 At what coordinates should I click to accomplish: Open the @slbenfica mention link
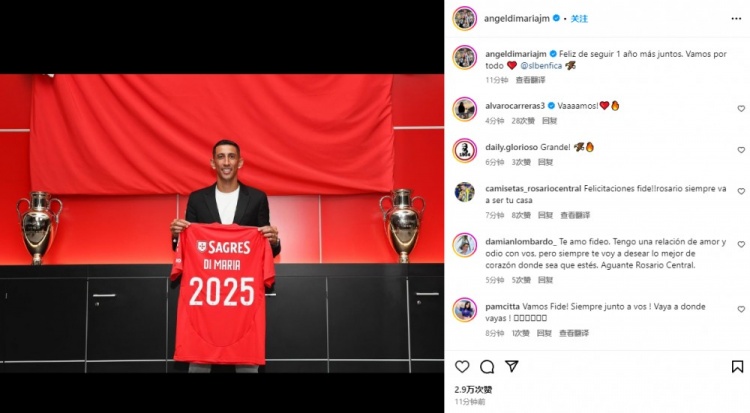tap(541, 66)
